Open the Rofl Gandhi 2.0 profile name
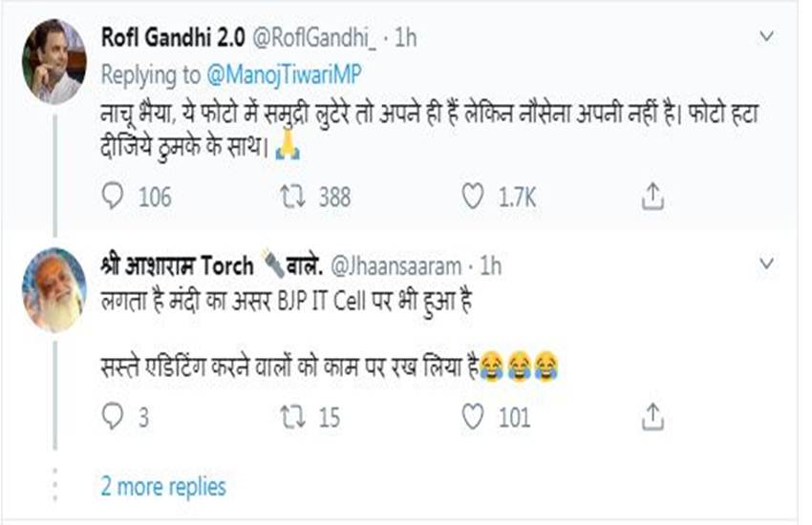Viewport: 812px width, 525px height. (172, 37)
